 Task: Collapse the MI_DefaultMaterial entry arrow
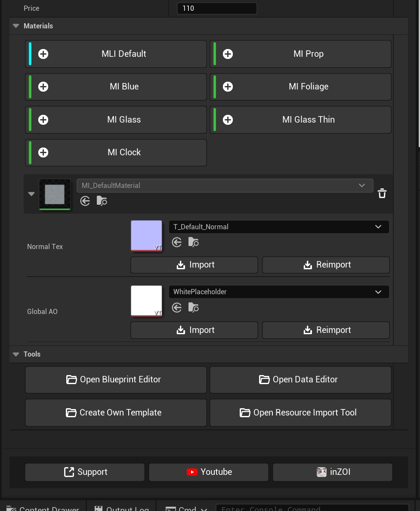point(31,194)
